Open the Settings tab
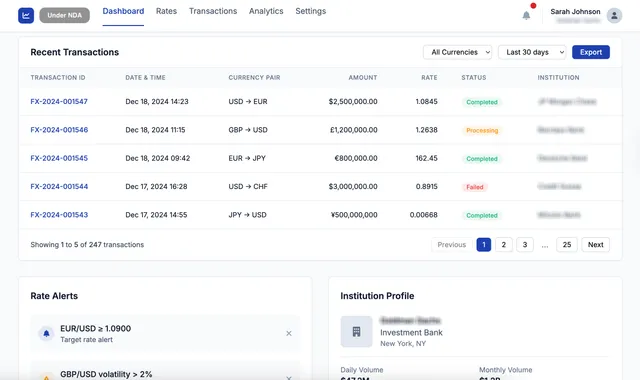Screen dimensions: 640x380 [x=311, y=11]
